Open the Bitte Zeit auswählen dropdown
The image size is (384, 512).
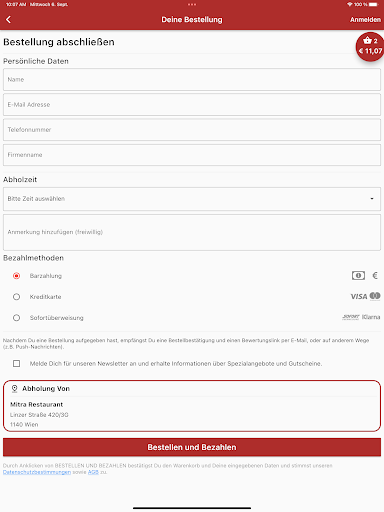coord(192,199)
